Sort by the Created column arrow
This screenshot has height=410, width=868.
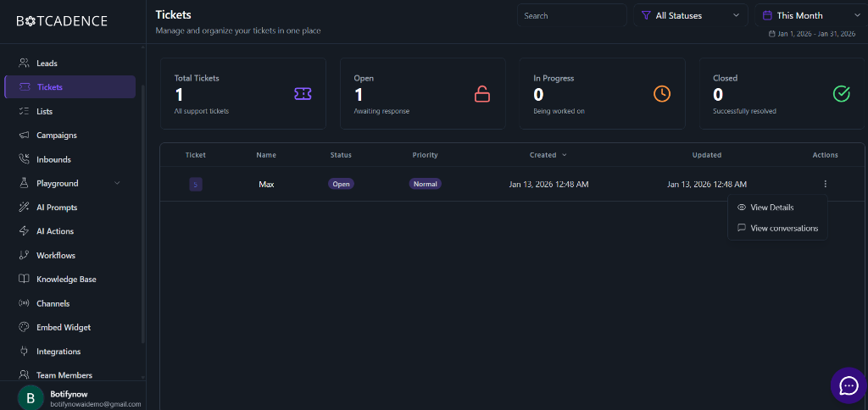point(565,155)
